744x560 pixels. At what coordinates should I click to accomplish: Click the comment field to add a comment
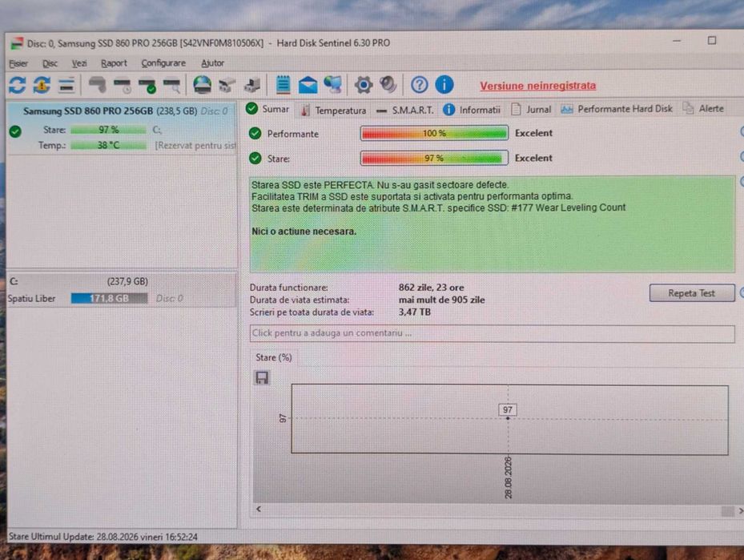click(492, 333)
